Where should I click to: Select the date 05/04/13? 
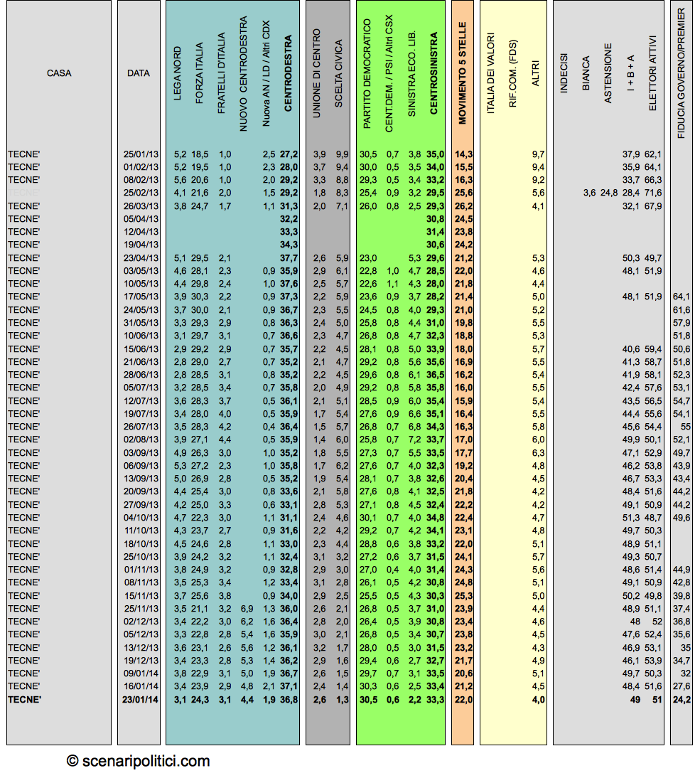pyautogui.click(x=141, y=219)
